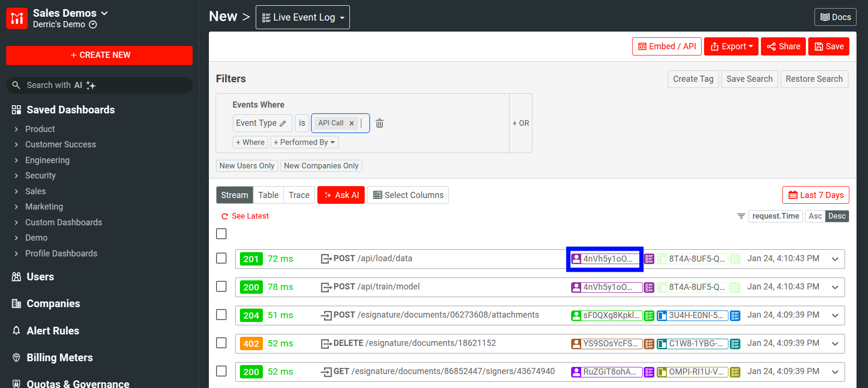Toggle New Companies Only filter
Viewport: 868px width, 388px height.
[x=321, y=166]
